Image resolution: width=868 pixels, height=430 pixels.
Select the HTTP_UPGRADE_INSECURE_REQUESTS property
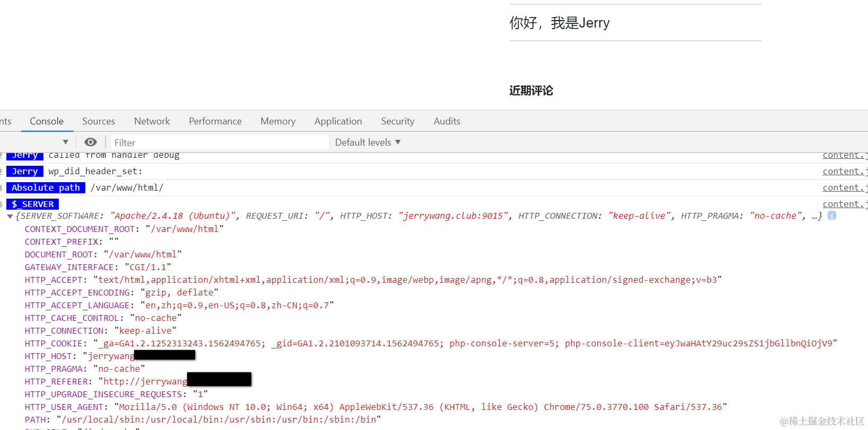[116, 394]
